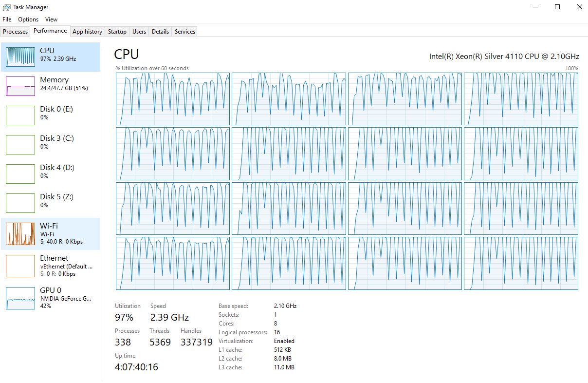
Task: Switch to the Details tab
Action: click(x=160, y=32)
